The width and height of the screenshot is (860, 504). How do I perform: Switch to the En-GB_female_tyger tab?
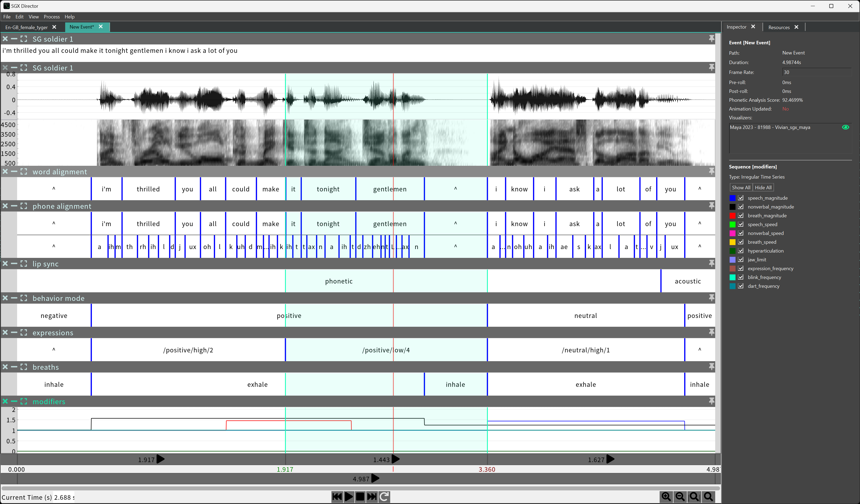coord(27,27)
